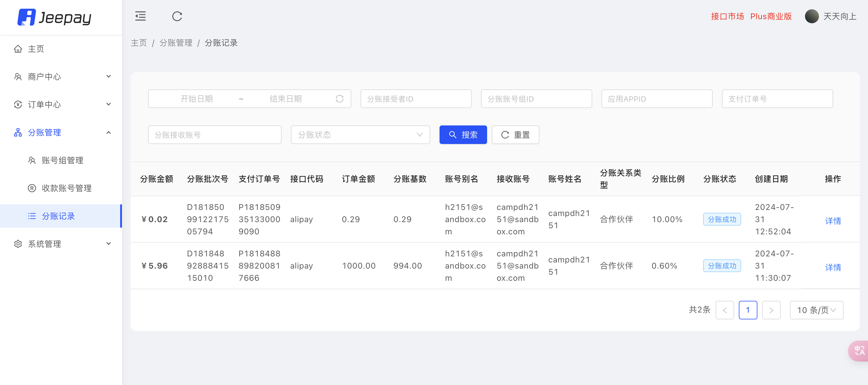This screenshot has height=385, width=868.
Task: Open the 分账状态 dropdown
Action: (360, 135)
